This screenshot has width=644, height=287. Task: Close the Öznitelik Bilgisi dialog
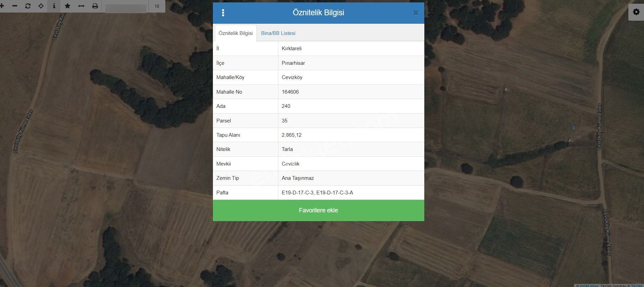416,13
